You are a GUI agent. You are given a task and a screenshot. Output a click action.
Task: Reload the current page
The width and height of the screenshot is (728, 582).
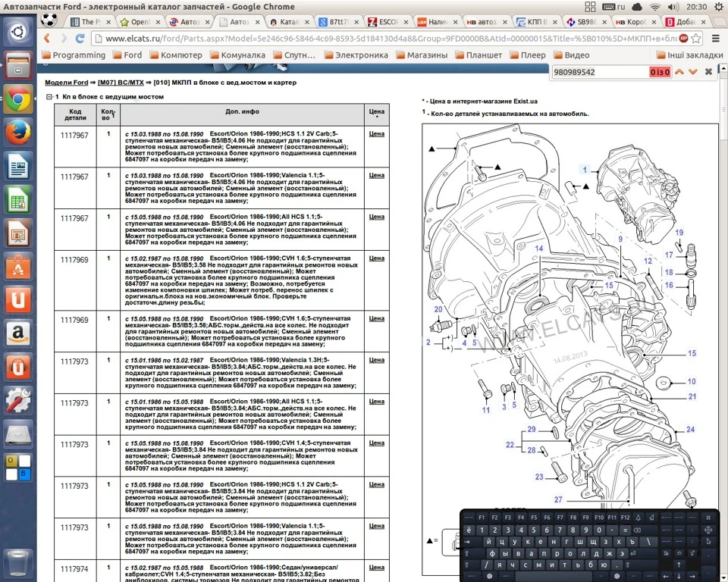point(80,39)
